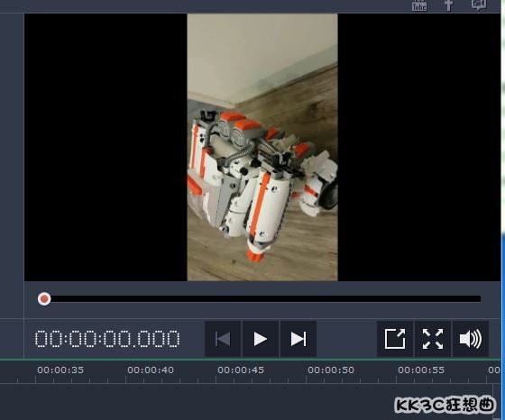Skip to the next frame
The image size is (505, 420).
pos(298,339)
